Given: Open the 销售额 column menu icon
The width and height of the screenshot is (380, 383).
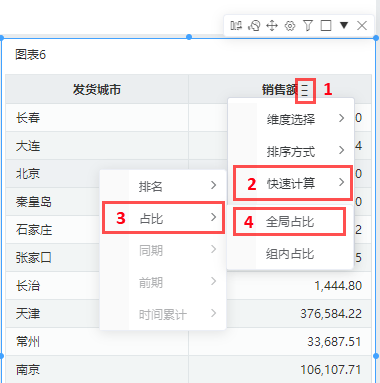Looking at the screenshot, I should coord(305,90).
